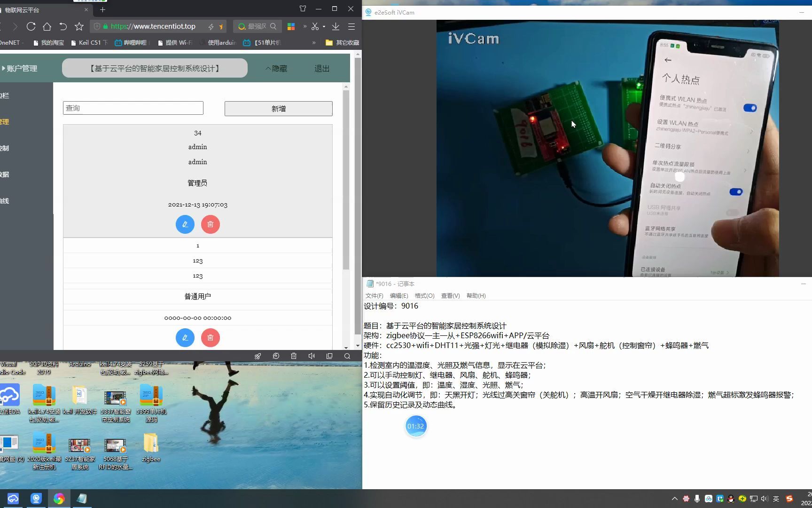812x508 pixels.
Task: Open the 我的淘宝 bookmark
Action: click(x=48, y=43)
